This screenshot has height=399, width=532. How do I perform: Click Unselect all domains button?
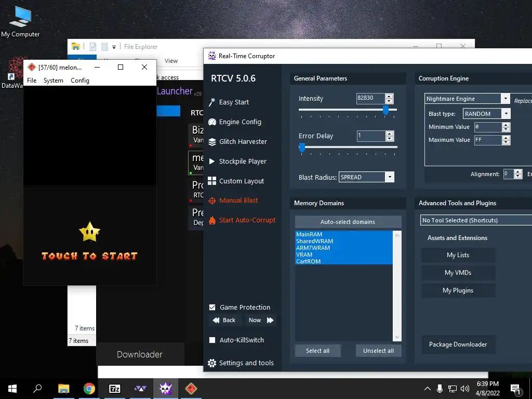click(x=378, y=351)
